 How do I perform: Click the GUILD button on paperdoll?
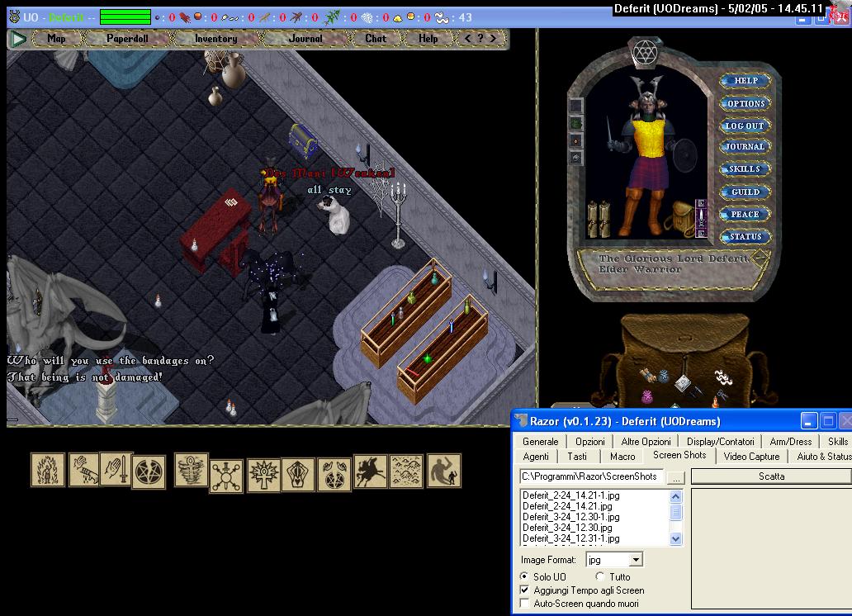click(x=745, y=192)
